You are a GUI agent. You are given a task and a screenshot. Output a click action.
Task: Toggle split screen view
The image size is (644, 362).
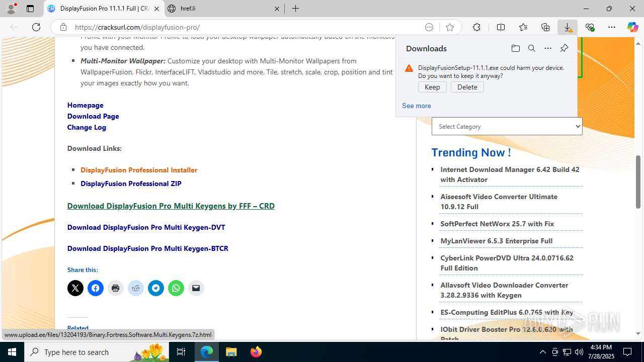501,27
